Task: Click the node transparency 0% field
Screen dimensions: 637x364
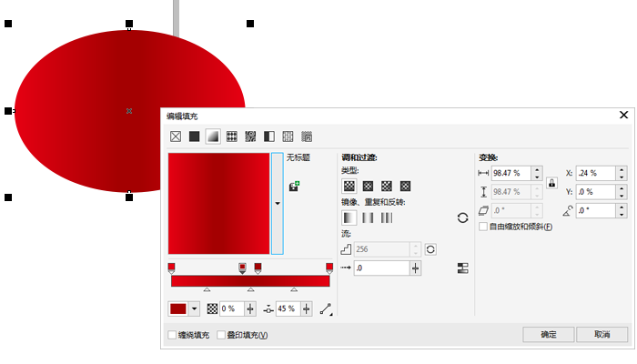Action: click(231, 309)
